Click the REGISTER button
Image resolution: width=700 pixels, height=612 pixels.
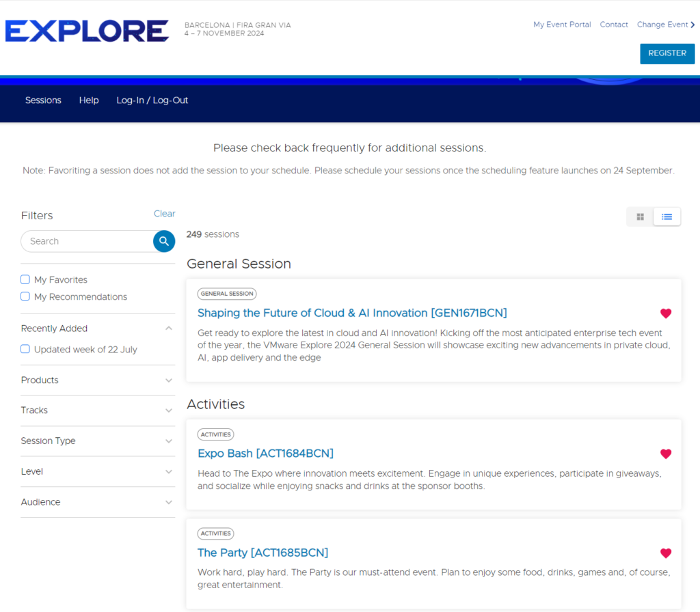[x=667, y=53]
